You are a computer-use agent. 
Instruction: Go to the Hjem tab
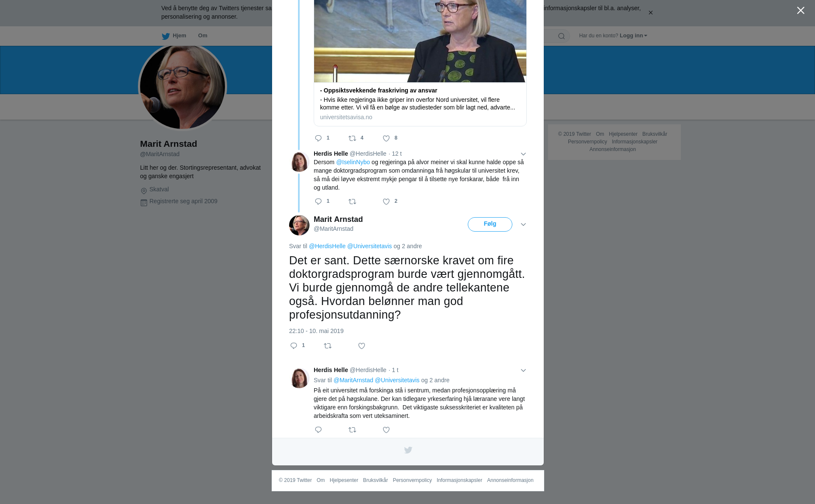tap(174, 36)
